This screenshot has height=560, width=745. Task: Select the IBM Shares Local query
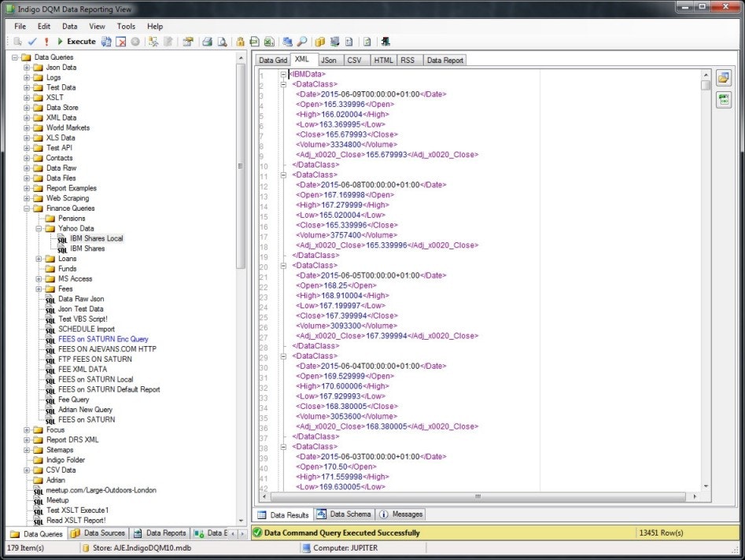96,238
